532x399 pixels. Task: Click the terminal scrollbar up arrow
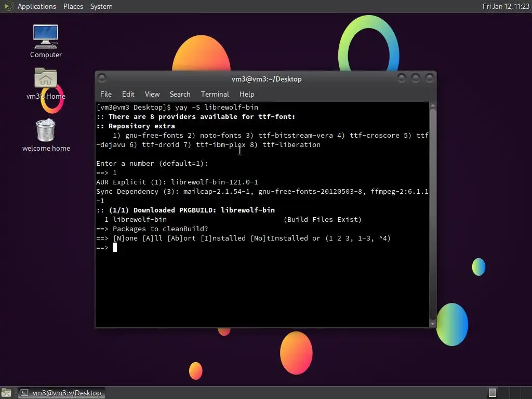tap(433, 106)
